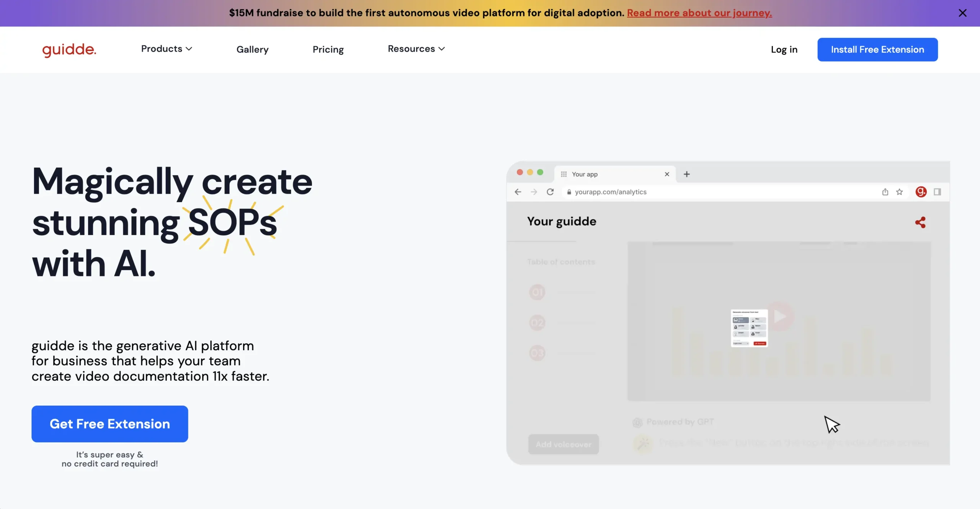The height and width of the screenshot is (509, 980).
Task: Close the fundraise announcement banner
Action: (x=962, y=13)
